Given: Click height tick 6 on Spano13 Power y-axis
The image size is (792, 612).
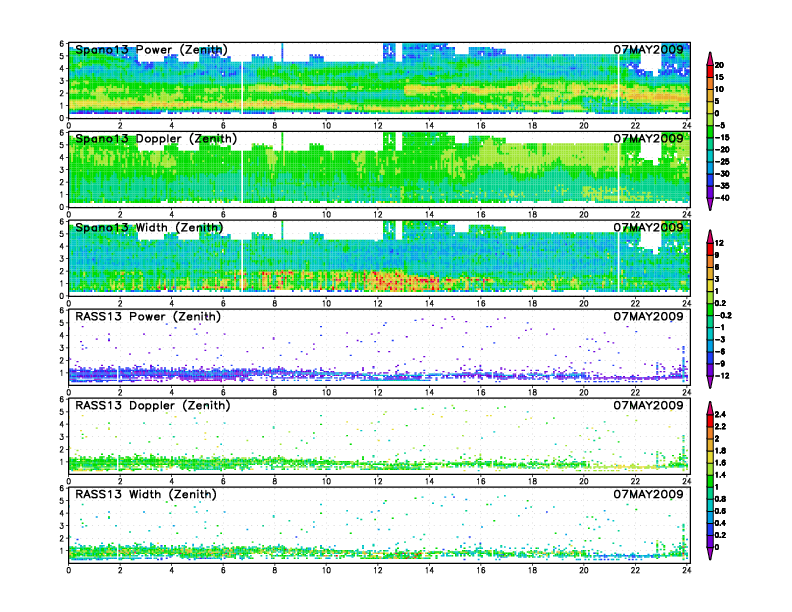Looking at the screenshot, I should click(x=62, y=44).
